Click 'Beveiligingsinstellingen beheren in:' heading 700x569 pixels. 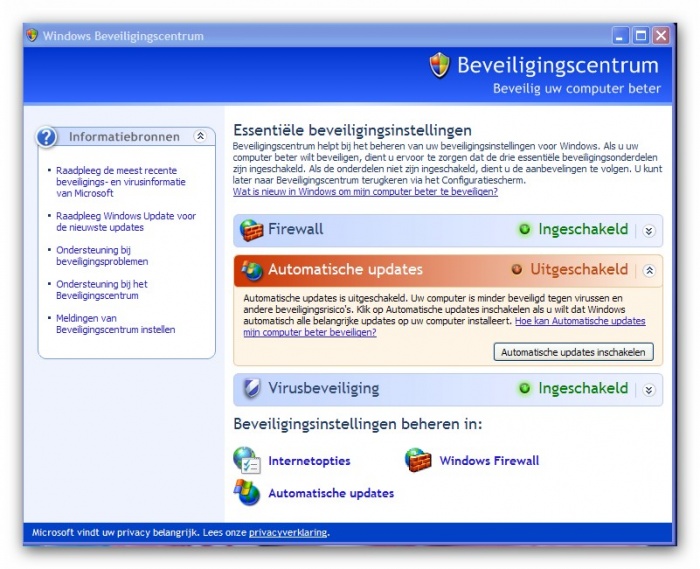pos(358,424)
